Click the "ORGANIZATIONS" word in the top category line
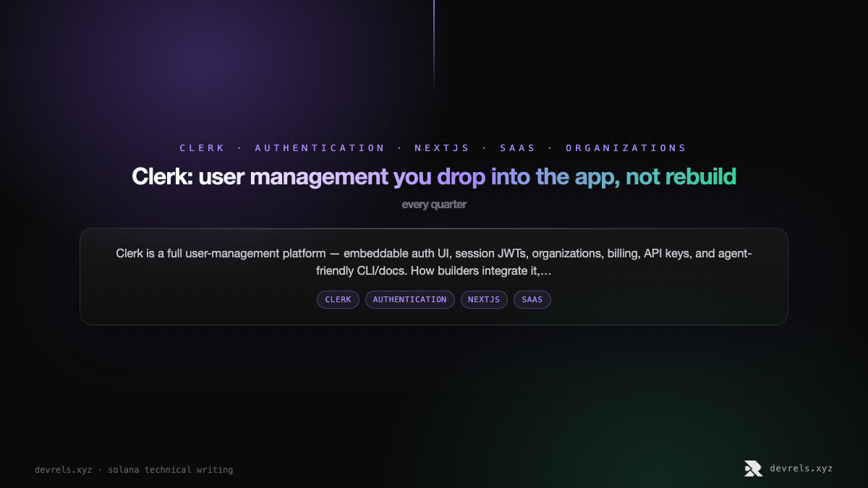This screenshot has height=488, width=868. tap(626, 148)
